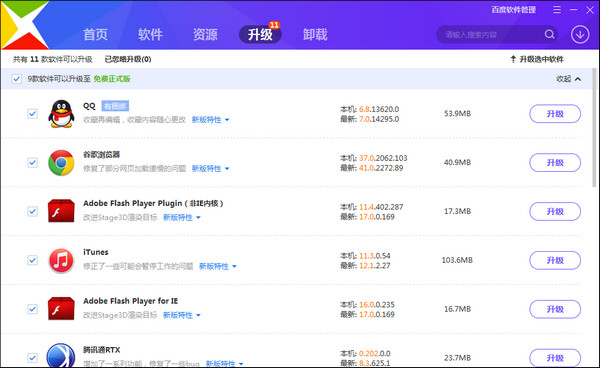Uncheck the QQ row checkbox
Viewport: 600px width, 368px height.
(x=33, y=114)
